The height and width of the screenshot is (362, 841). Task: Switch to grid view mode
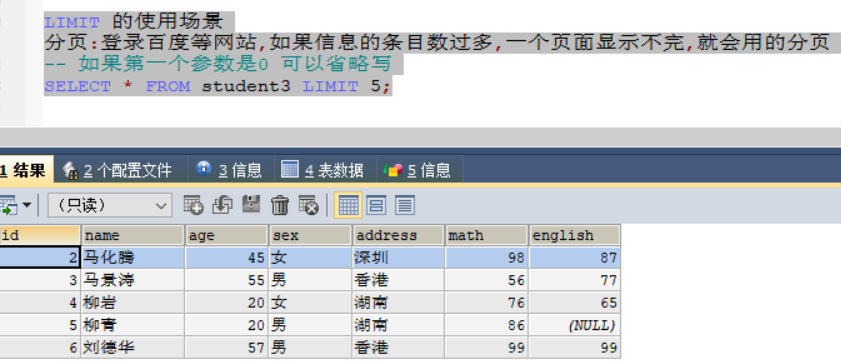pyautogui.click(x=348, y=205)
